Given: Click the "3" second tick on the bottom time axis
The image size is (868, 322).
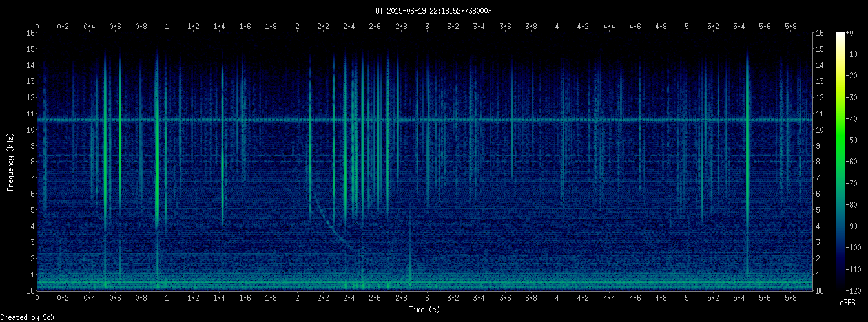Looking at the screenshot, I should (x=427, y=298).
